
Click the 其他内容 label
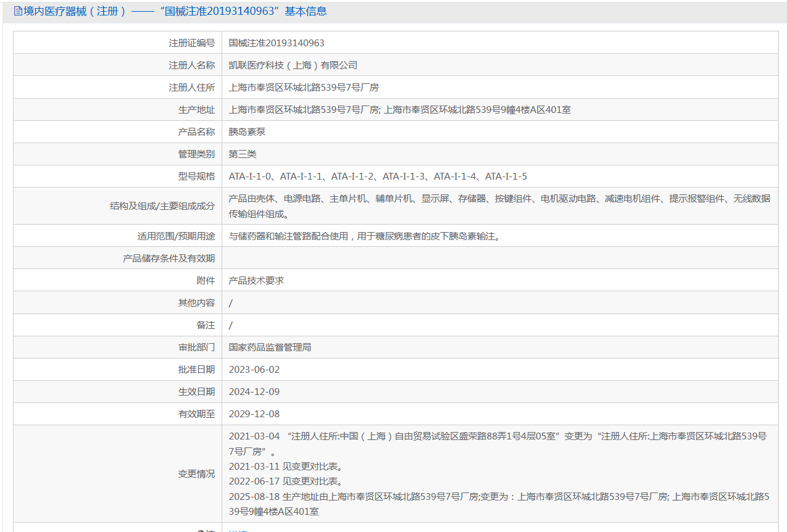coord(196,303)
